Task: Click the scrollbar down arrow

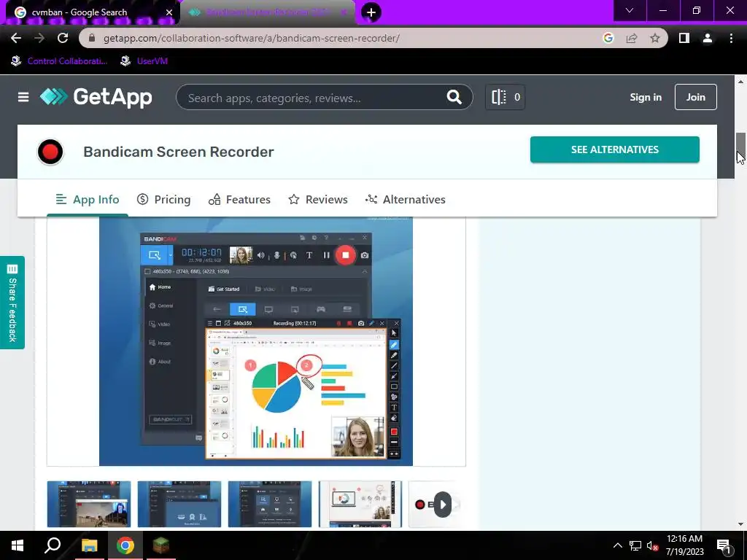Action: [740, 524]
